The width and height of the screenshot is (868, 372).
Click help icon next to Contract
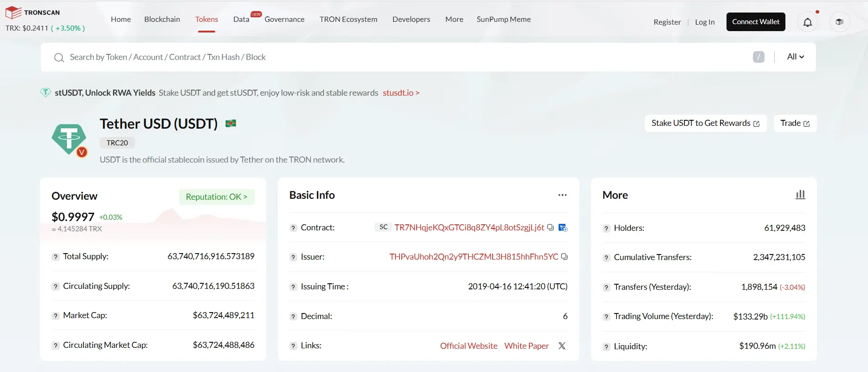(293, 228)
